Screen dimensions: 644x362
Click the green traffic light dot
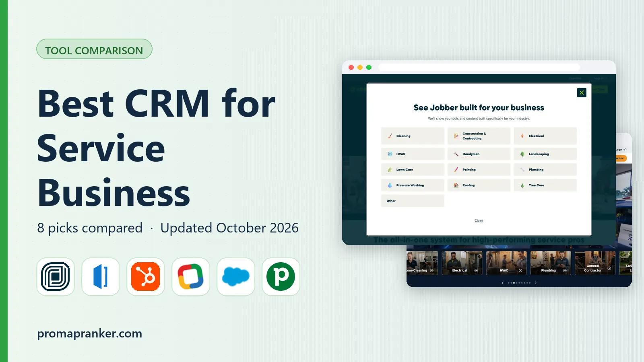point(369,67)
